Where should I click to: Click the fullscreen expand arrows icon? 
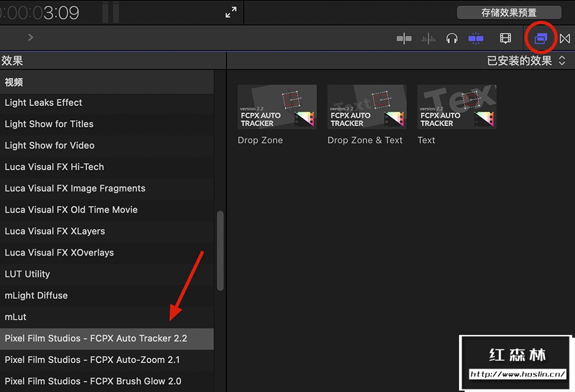point(231,12)
